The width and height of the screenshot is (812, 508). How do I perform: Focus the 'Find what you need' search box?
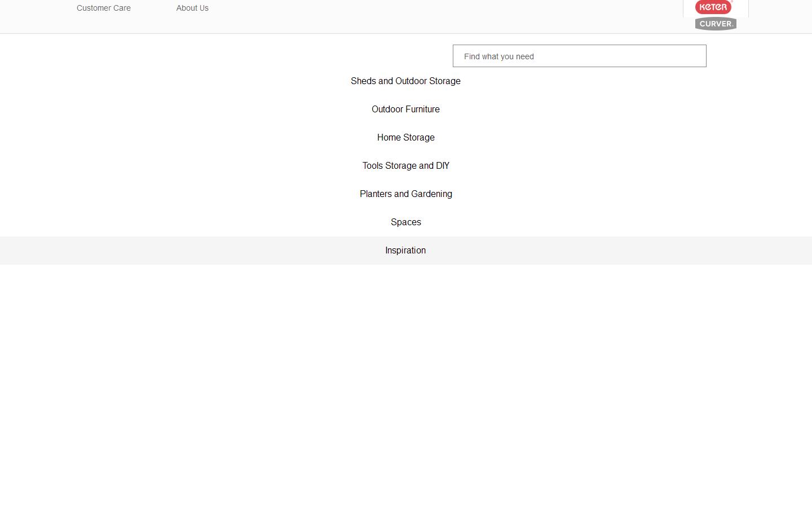click(x=579, y=56)
